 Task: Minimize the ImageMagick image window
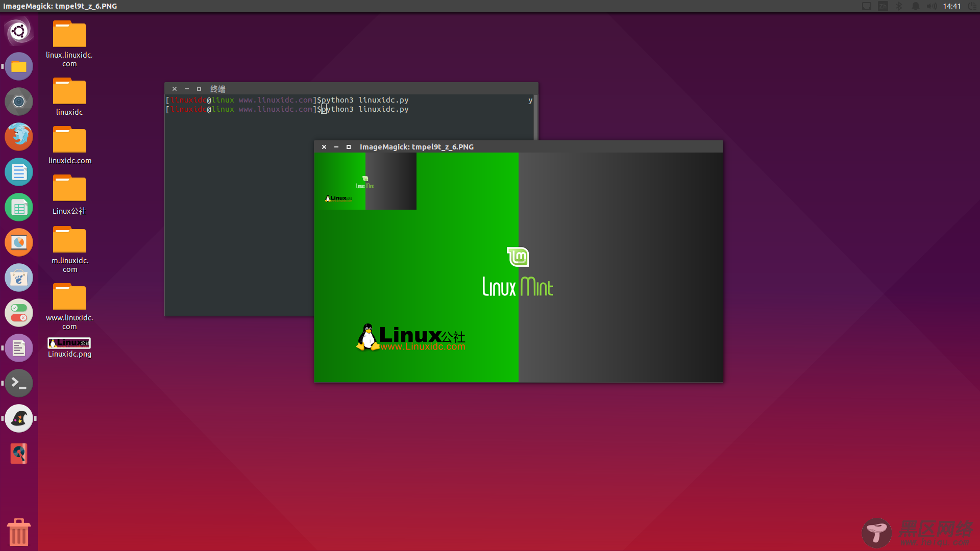[x=336, y=147]
